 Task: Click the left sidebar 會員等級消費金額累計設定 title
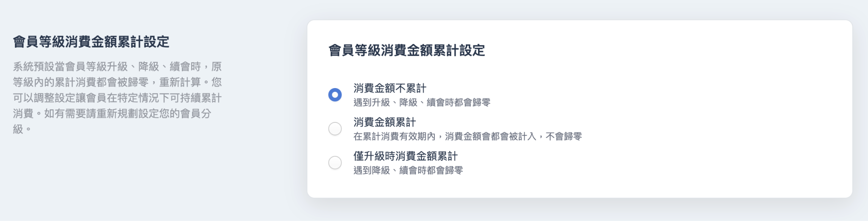point(91,42)
